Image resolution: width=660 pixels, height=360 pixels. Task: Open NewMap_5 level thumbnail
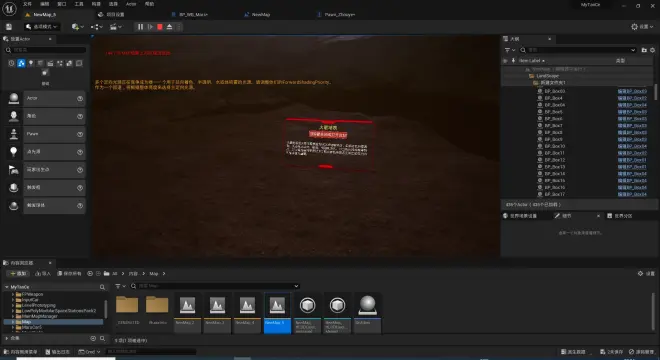point(277,313)
